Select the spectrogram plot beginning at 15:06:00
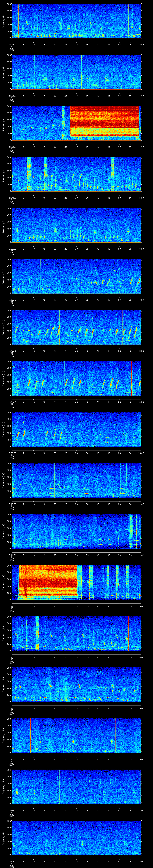 [x=76, y=276]
